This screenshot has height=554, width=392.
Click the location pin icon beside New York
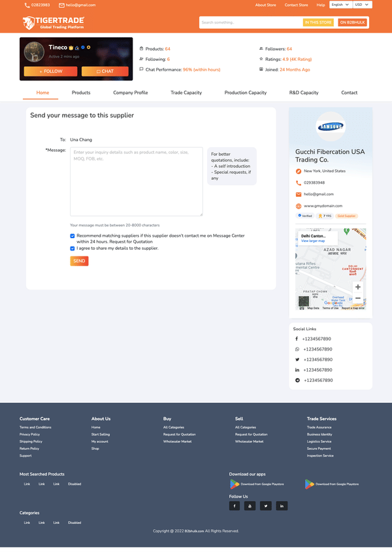[299, 171]
